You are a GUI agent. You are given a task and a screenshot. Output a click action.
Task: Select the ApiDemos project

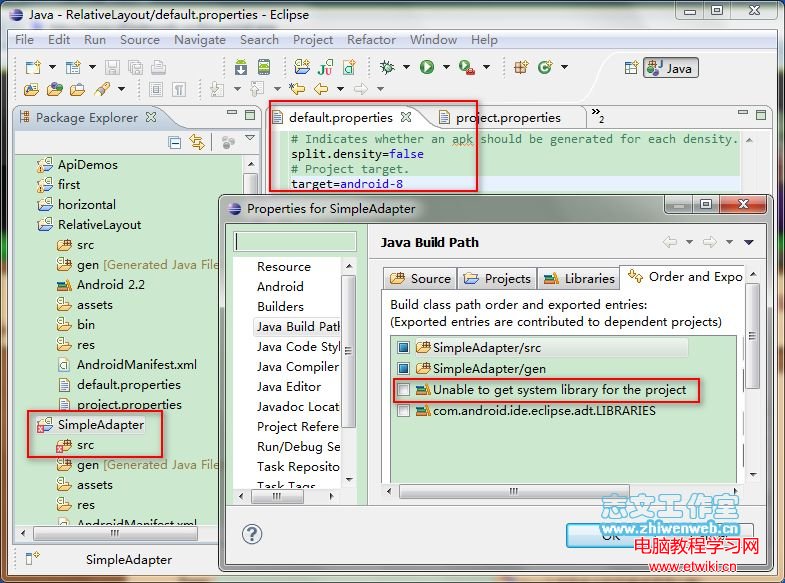tap(88, 165)
